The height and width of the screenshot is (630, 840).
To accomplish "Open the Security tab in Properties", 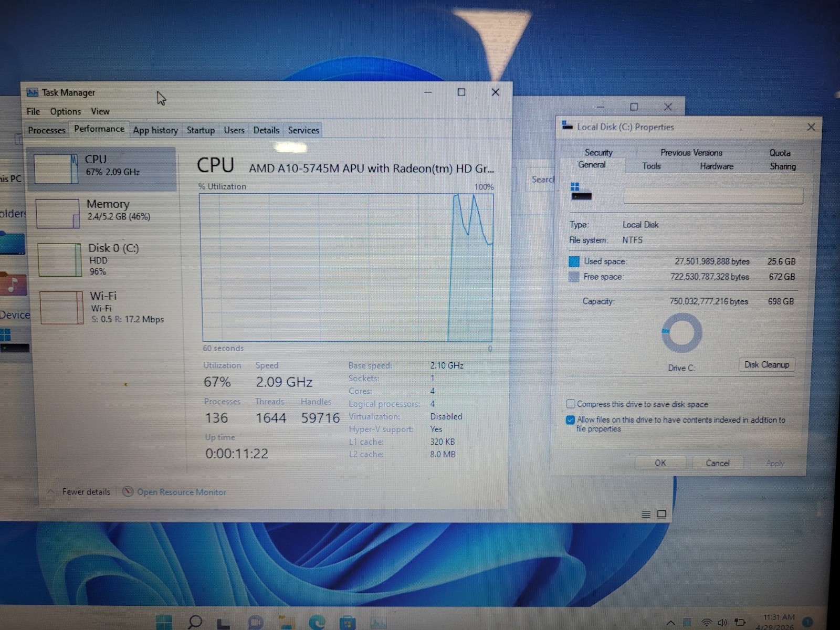I will pyautogui.click(x=598, y=152).
